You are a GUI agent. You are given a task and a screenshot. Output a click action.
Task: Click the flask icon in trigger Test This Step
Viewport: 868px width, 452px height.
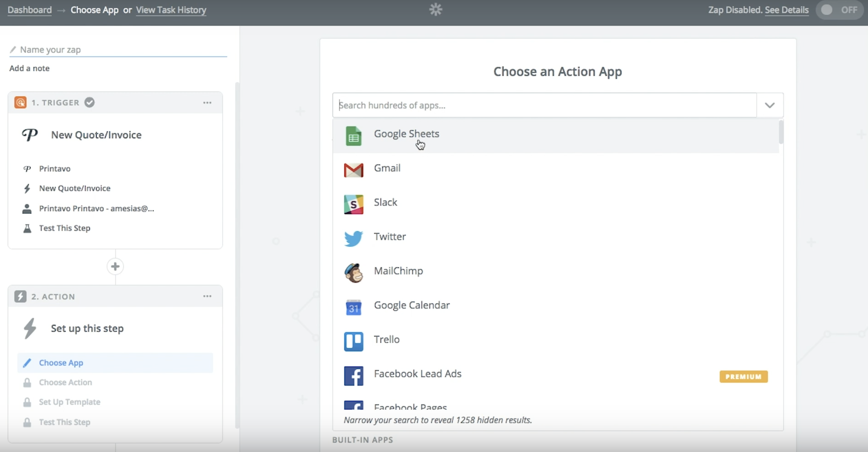[27, 228]
